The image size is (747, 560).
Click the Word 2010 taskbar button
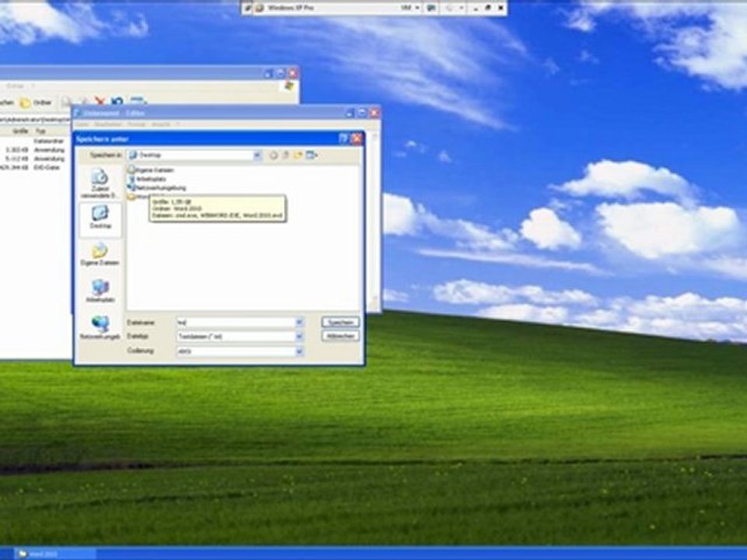coord(55,555)
